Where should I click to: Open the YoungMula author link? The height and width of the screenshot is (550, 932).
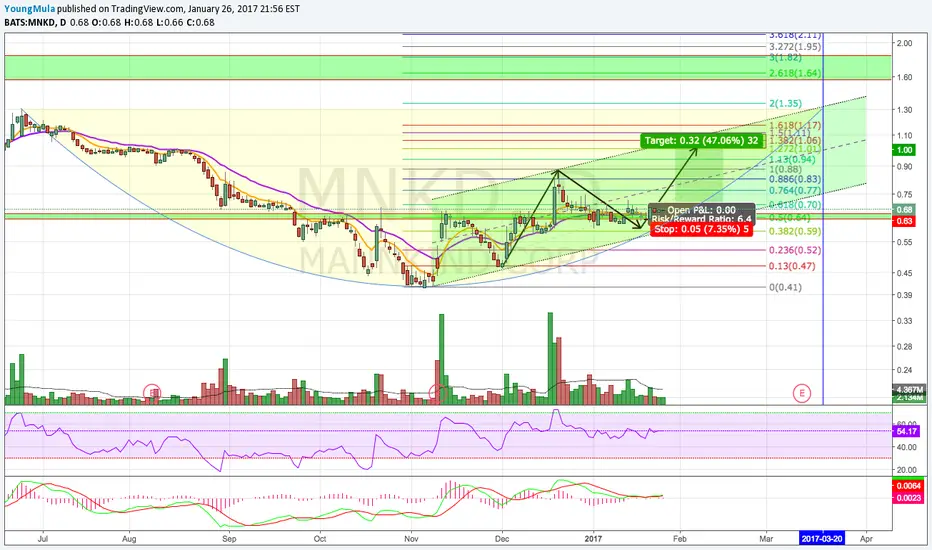pyautogui.click(x=30, y=9)
